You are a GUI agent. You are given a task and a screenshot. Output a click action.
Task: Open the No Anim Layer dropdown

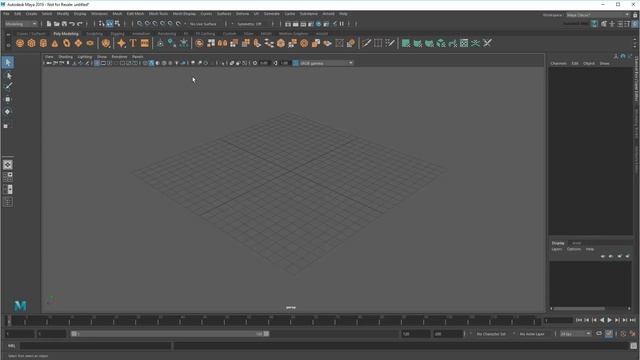(x=532, y=334)
